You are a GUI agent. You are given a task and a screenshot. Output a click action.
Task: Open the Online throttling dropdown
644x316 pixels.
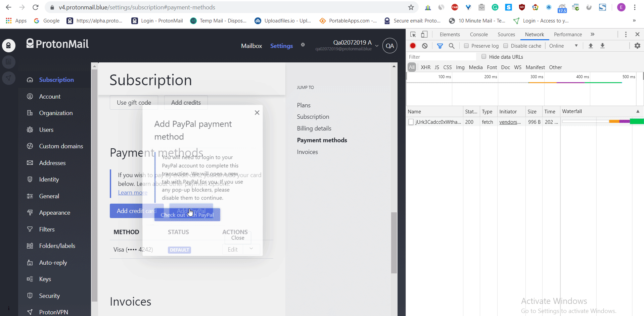[563, 46]
